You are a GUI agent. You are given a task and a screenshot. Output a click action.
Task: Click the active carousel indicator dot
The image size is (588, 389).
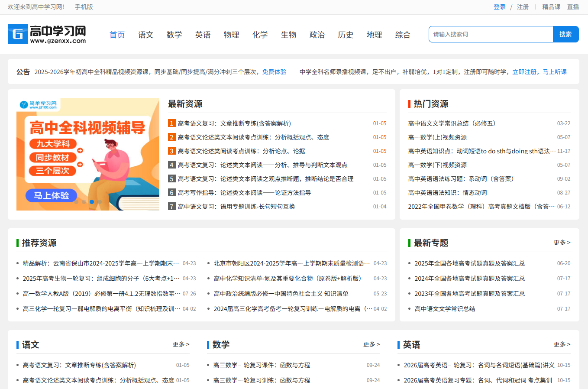pos(92,202)
